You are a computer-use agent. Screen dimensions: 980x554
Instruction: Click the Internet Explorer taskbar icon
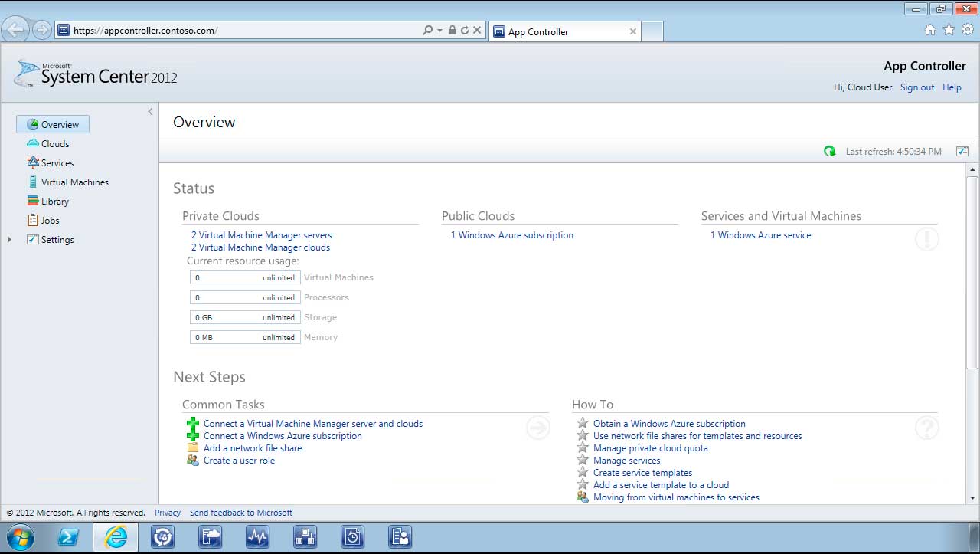(116, 537)
